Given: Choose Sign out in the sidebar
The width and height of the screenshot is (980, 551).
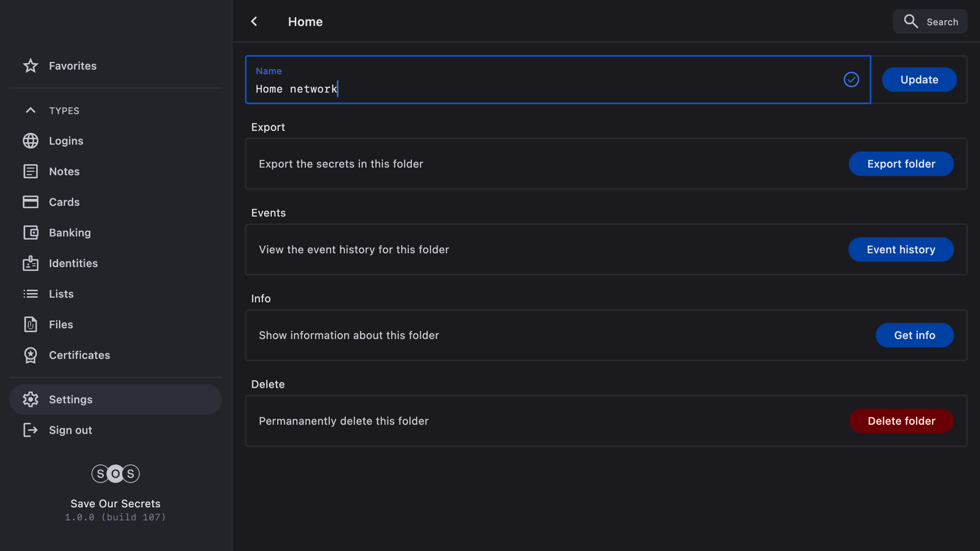Looking at the screenshot, I should [70, 430].
